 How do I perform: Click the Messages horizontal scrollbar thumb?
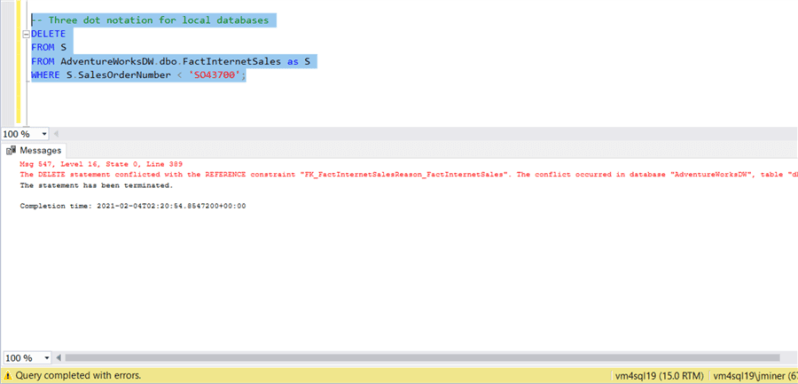[x=422, y=358]
